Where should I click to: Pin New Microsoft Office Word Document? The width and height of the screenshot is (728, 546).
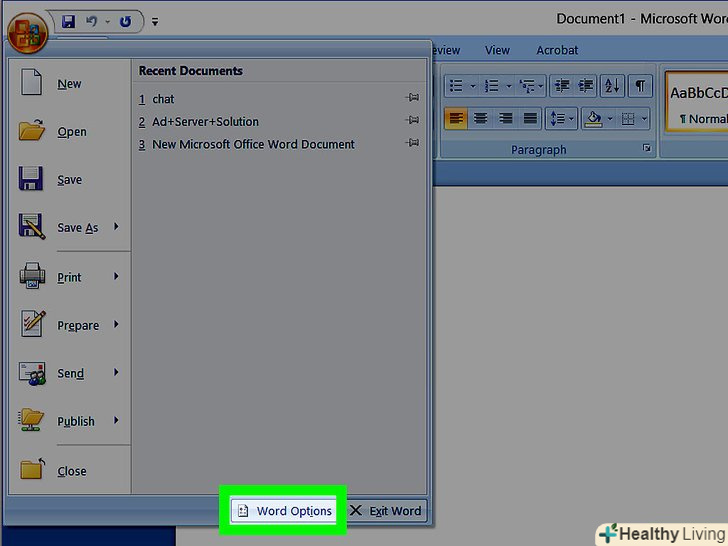click(412, 142)
